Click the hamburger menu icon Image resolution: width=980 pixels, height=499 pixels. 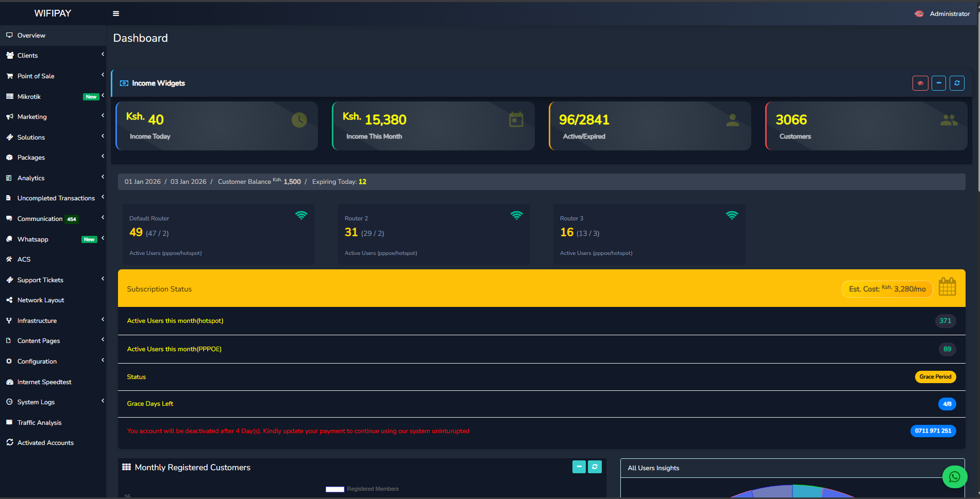coord(116,14)
